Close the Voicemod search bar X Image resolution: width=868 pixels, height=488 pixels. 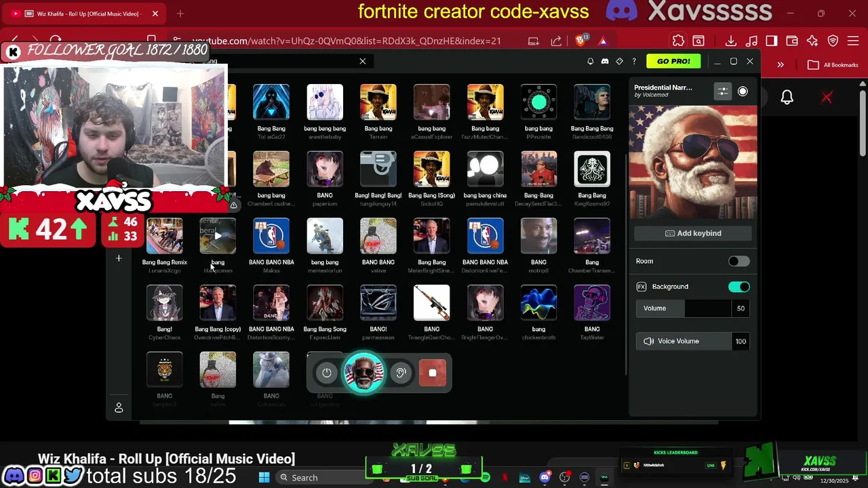(x=363, y=61)
